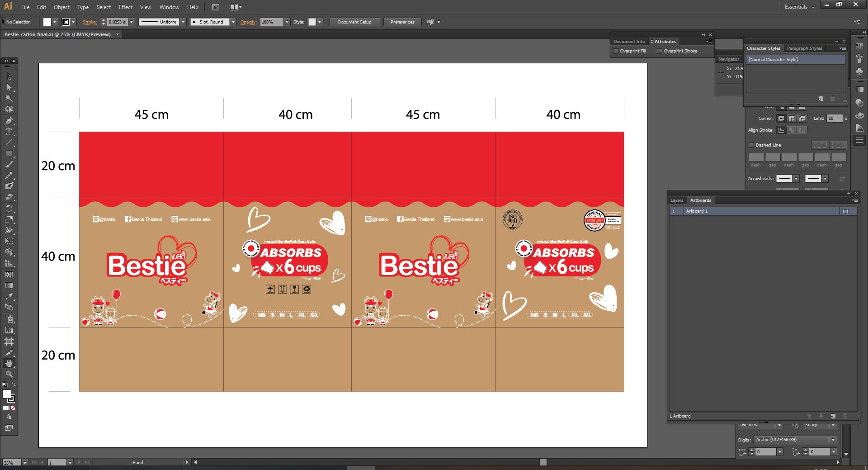Expand the Opacity percentage dropdown
This screenshot has width=868, height=470.
tap(287, 22)
